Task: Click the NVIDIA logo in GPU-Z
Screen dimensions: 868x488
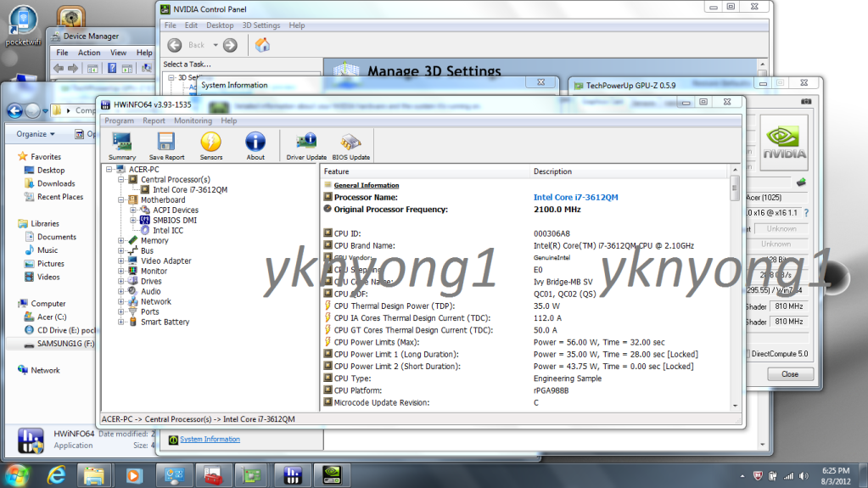Action: pos(784,143)
